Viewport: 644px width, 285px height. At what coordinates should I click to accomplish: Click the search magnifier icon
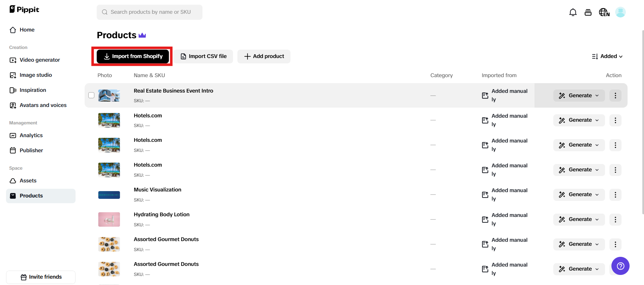105,12
